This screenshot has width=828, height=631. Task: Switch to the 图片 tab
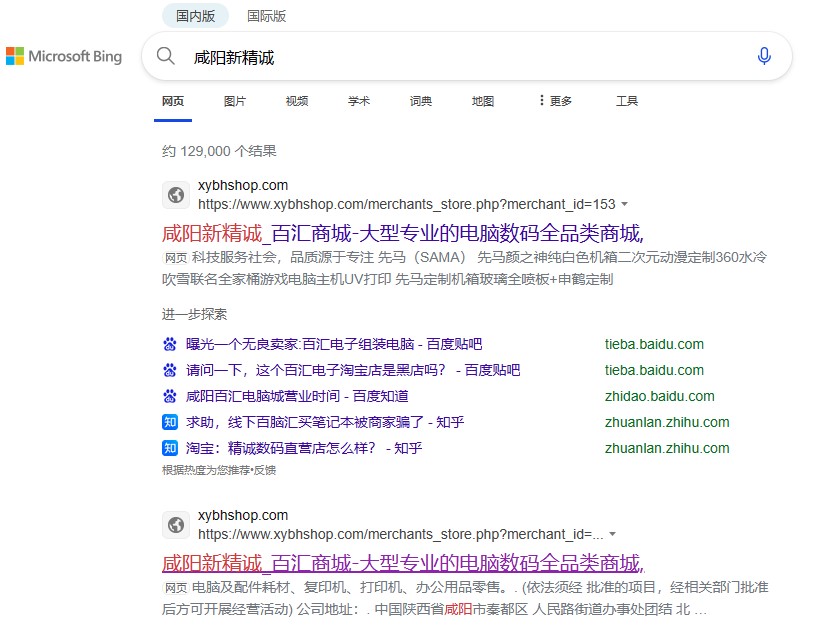(234, 101)
